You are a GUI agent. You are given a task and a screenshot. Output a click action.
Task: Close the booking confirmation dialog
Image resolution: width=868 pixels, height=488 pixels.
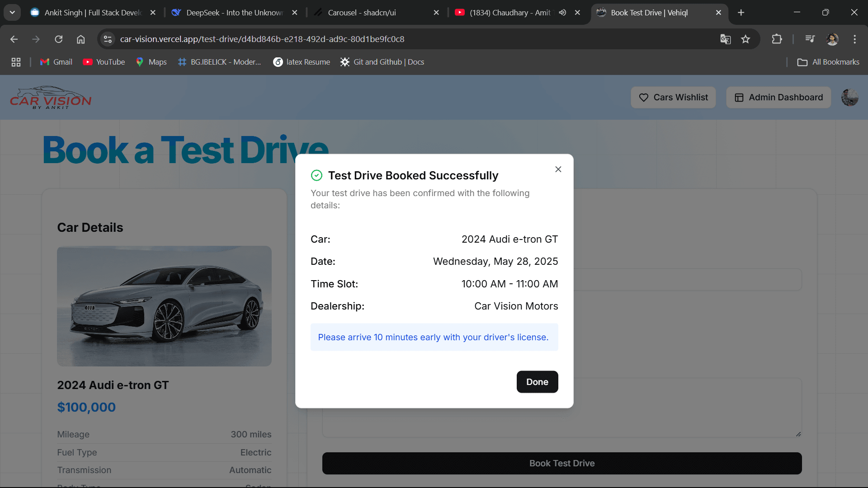(x=558, y=169)
